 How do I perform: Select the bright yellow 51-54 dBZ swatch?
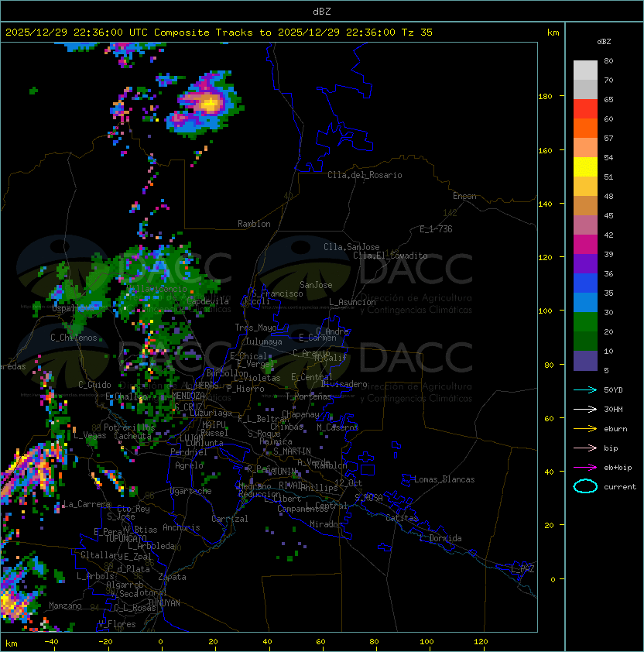coord(585,167)
